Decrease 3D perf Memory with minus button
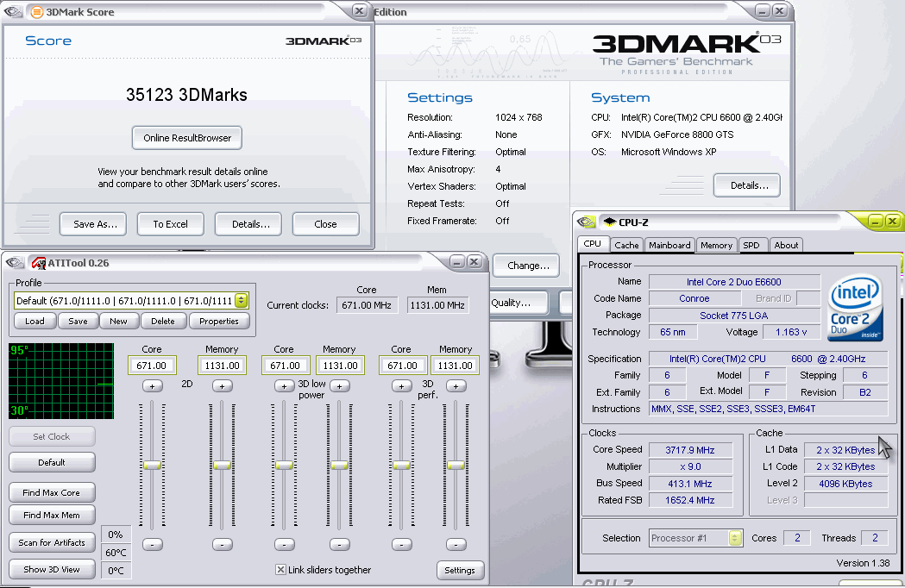Image resolution: width=905 pixels, height=588 pixels. pyautogui.click(x=456, y=544)
